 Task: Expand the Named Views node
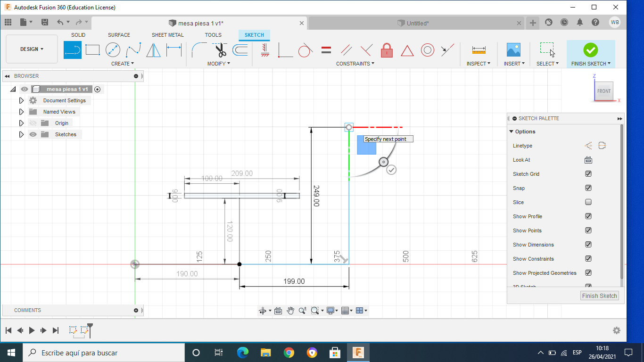[21, 112]
